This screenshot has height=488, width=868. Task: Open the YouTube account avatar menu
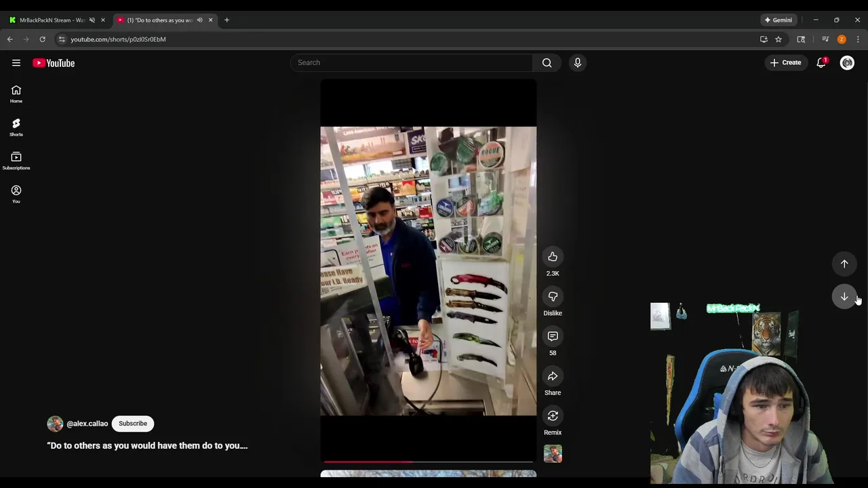tap(847, 62)
